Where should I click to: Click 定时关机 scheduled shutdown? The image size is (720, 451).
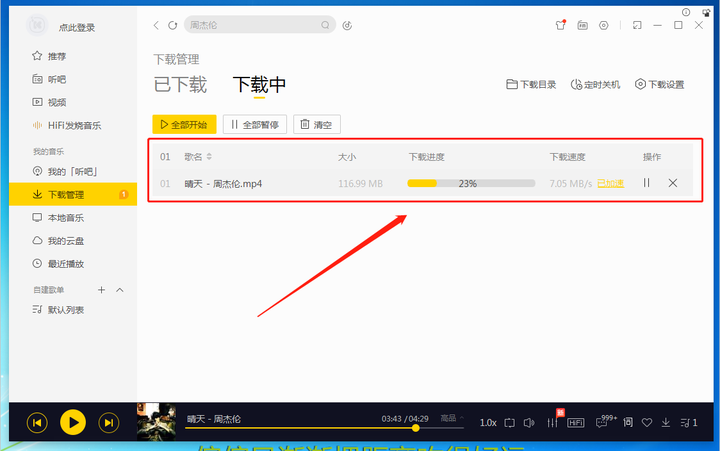595,85
